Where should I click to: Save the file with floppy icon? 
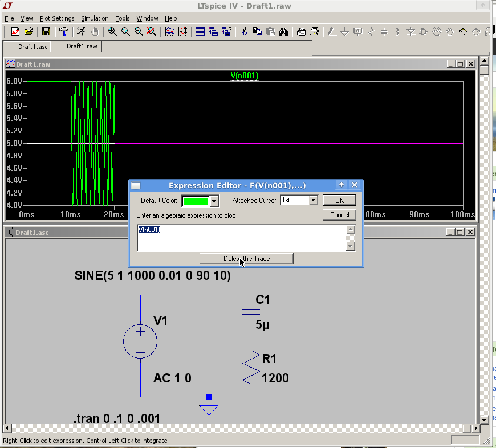tap(46, 31)
